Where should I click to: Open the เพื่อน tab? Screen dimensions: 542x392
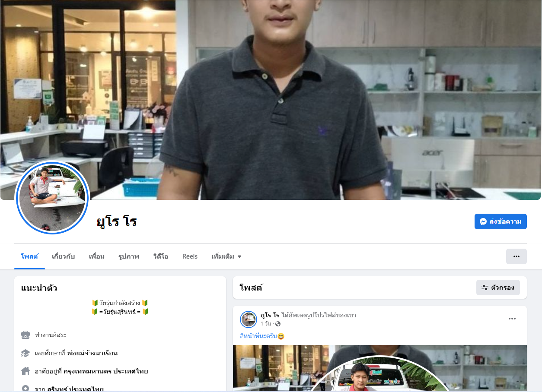pyautogui.click(x=97, y=256)
